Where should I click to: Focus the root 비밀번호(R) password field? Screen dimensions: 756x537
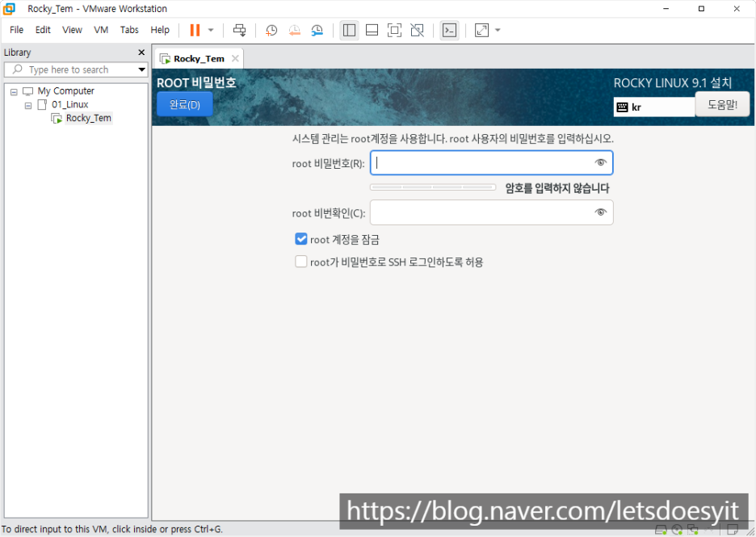click(491, 162)
